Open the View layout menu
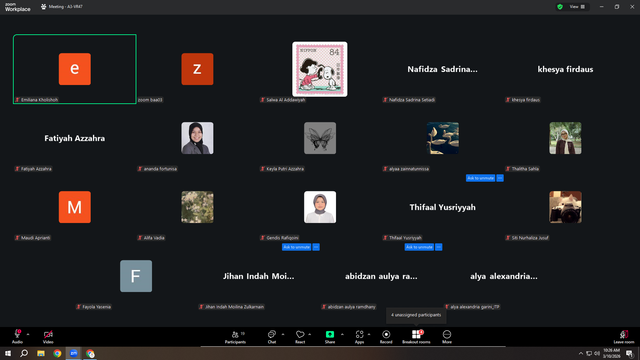 click(577, 7)
